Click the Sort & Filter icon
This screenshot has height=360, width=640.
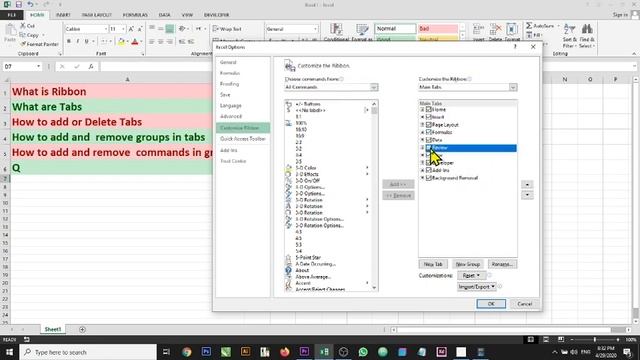tap(569, 30)
